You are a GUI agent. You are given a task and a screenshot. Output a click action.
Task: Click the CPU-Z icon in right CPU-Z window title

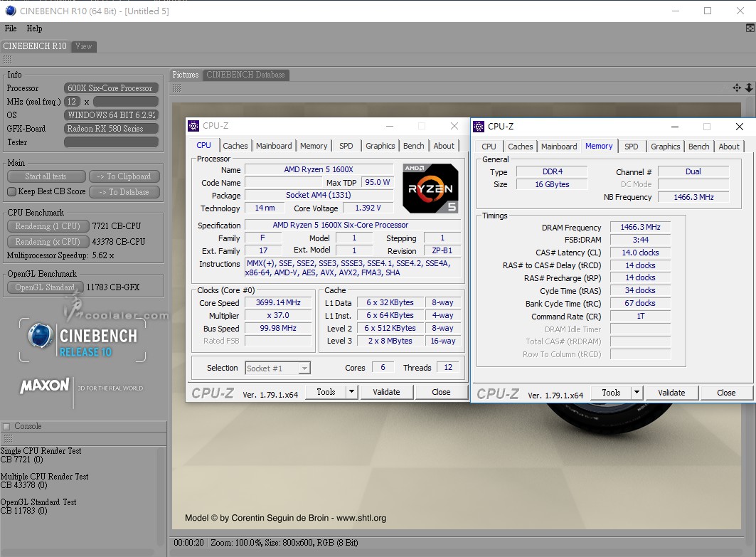click(x=479, y=127)
